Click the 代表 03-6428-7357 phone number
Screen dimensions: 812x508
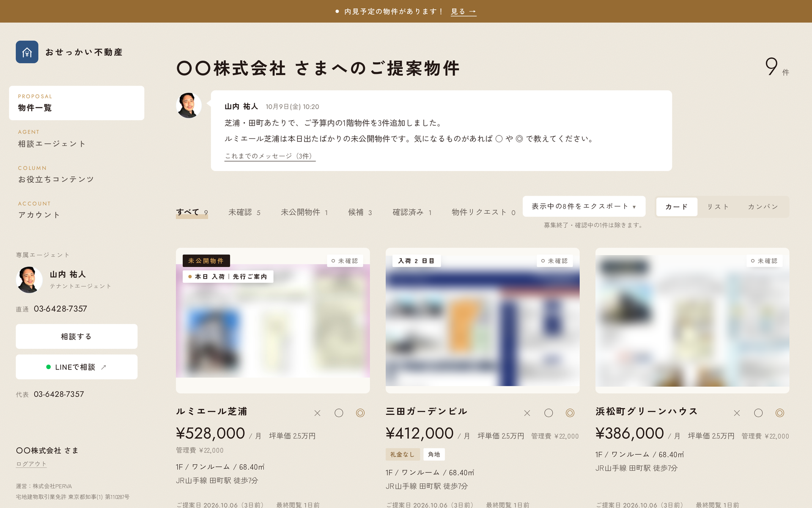tap(59, 394)
